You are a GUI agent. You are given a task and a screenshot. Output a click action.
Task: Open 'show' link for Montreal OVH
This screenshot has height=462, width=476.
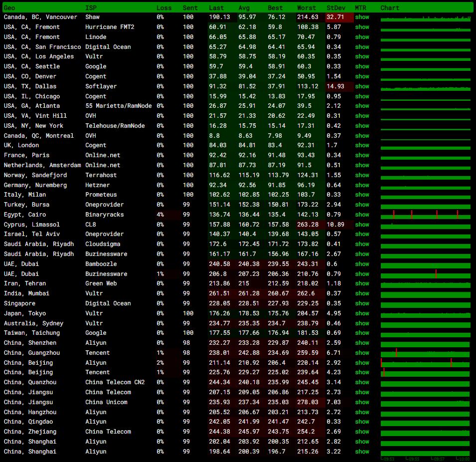pos(362,136)
